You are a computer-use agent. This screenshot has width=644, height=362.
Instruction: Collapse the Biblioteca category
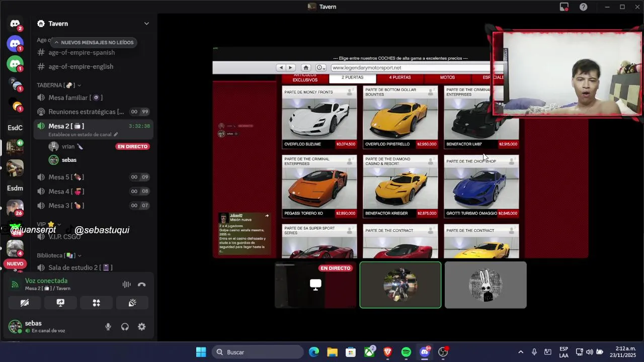coord(58,255)
